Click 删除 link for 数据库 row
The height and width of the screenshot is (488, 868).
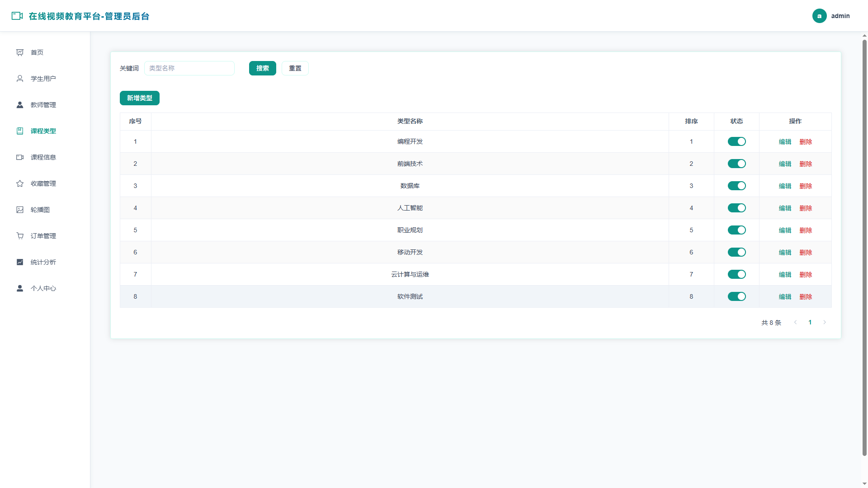point(806,186)
